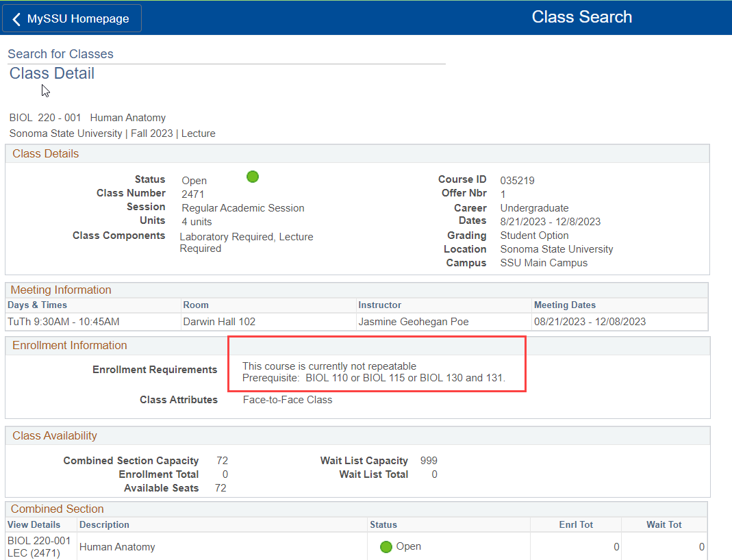The image size is (732, 560).
Task: Click the Wait Tot column header
Action: [x=664, y=524]
